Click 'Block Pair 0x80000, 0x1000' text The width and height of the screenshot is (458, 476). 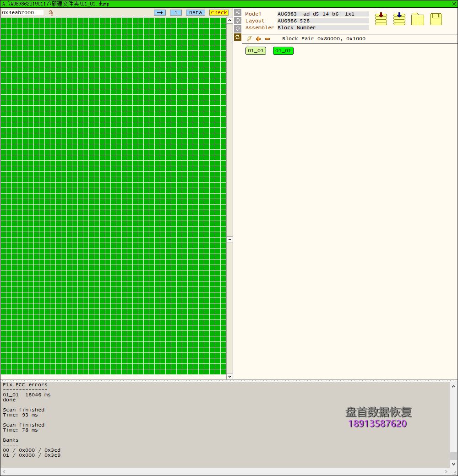[x=324, y=38]
